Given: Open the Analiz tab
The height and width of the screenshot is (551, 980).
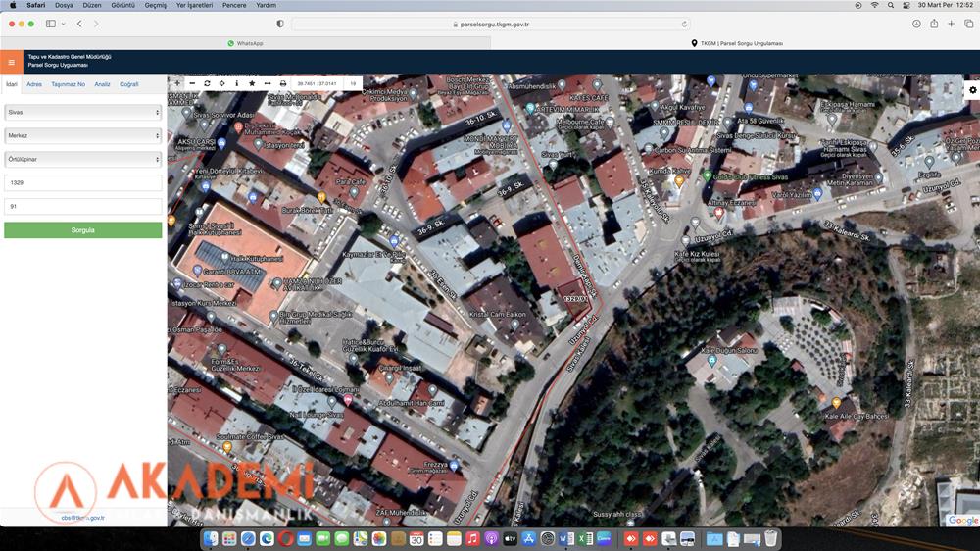Looking at the screenshot, I should (x=102, y=85).
